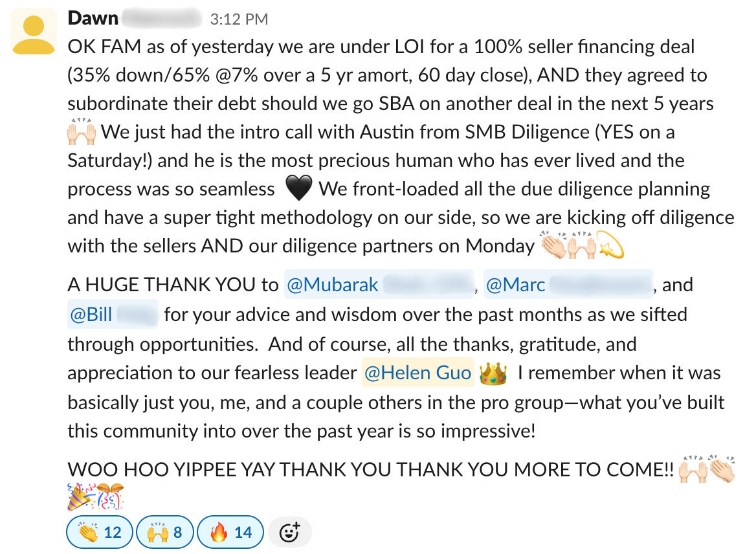Click the raised hands emoji before "We just had"
Screen dimensions: 756x554
(82, 133)
